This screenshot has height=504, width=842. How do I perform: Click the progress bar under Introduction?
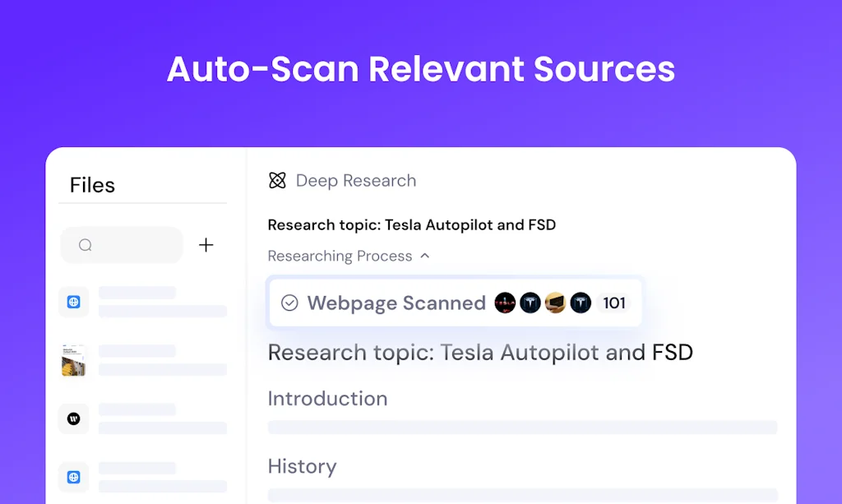[x=522, y=427]
